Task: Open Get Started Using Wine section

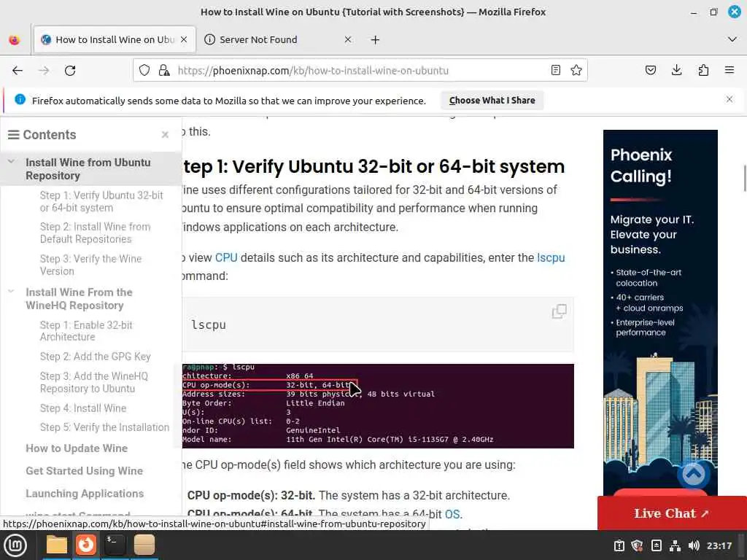Action: point(85,471)
